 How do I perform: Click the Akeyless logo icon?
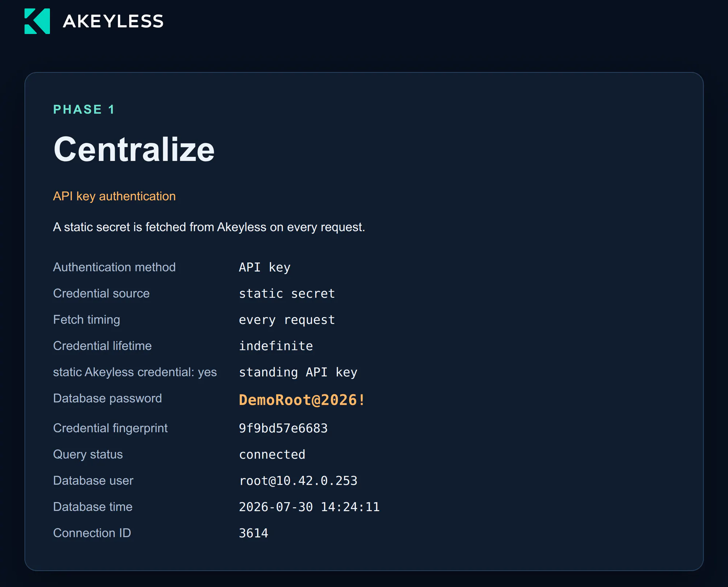coord(37,21)
